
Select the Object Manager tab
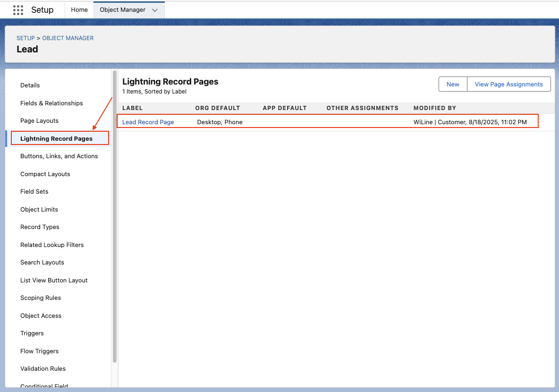tap(122, 10)
